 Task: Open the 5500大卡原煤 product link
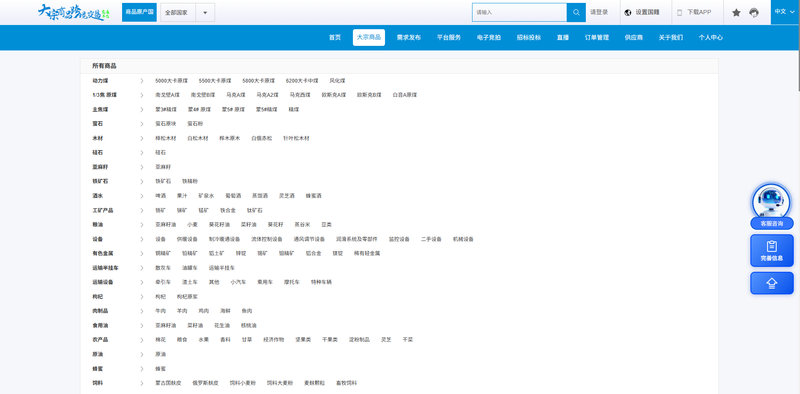pyautogui.click(x=215, y=81)
